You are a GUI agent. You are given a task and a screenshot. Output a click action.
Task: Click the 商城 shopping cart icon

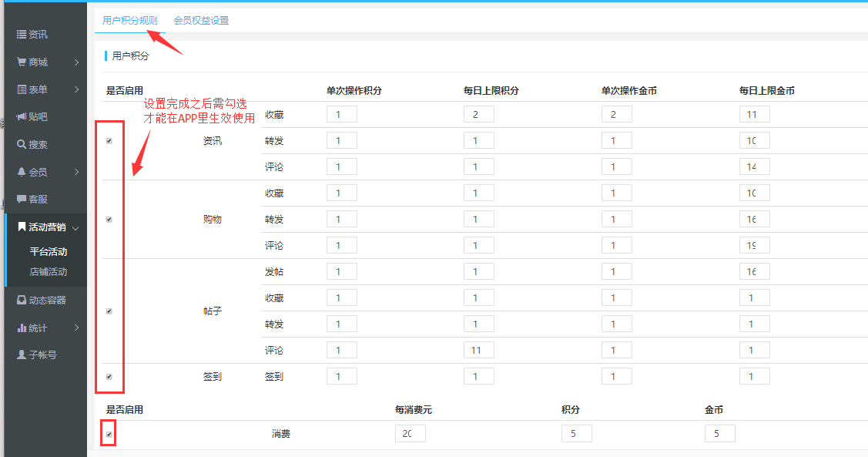coord(22,62)
